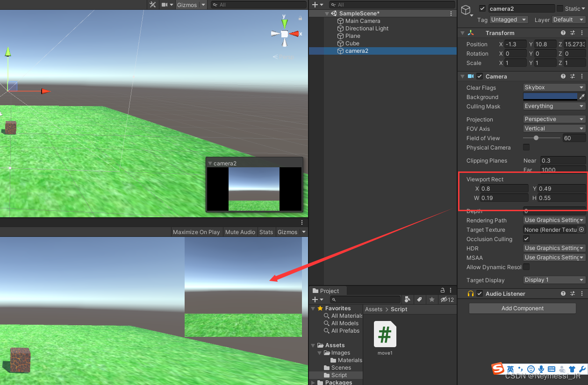Click the Project window lock icon
Screen dimensions: 588x385
pyautogui.click(x=443, y=290)
